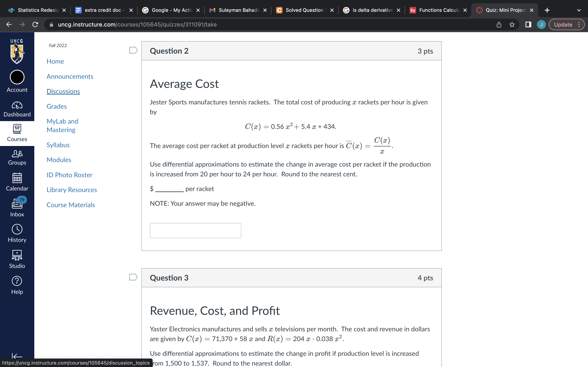Expand the tab search chevron
Viewport: 588px width, 367px height.
click(579, 10)
